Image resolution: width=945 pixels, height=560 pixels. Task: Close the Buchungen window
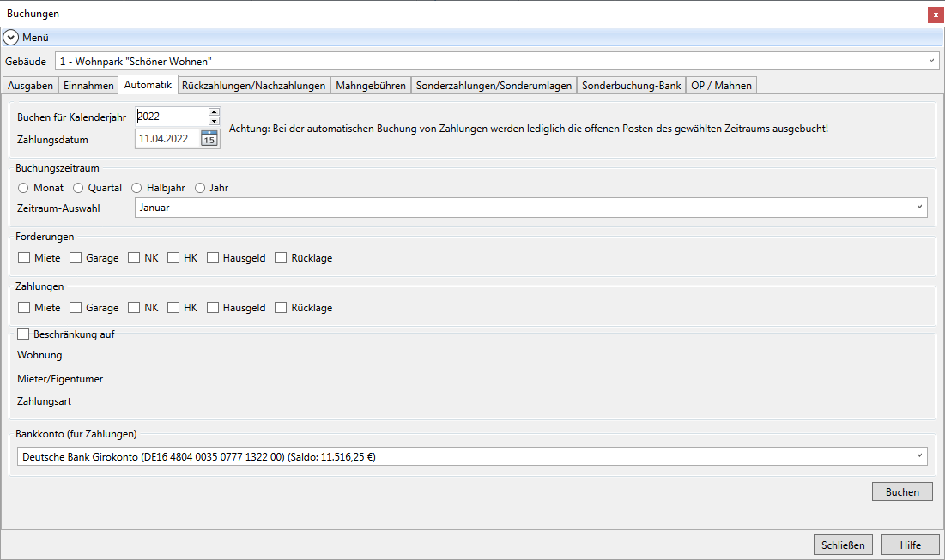tap(936, 15)
